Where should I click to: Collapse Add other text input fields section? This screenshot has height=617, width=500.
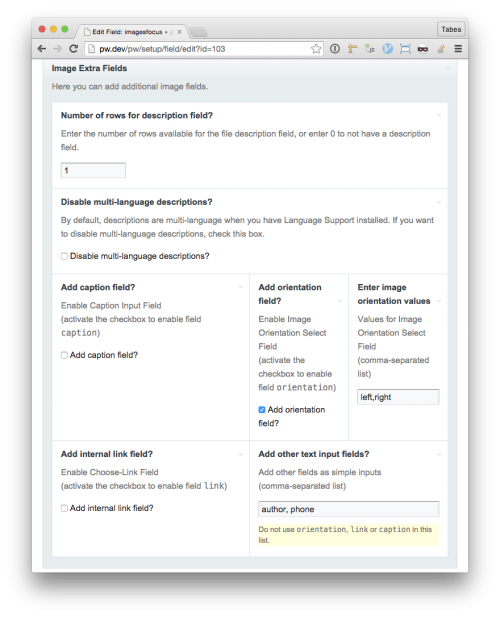point(439,454)
